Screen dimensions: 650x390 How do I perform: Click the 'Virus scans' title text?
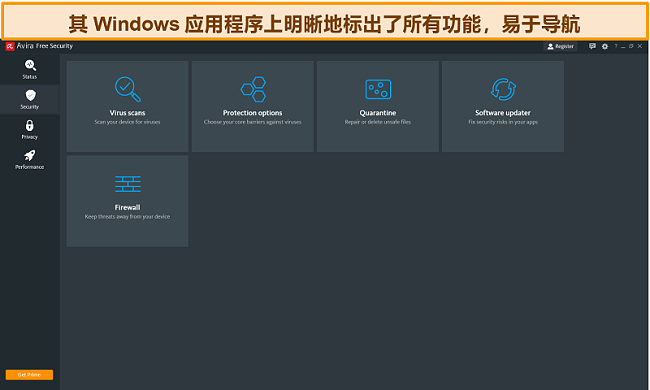(x=127, y=113)
